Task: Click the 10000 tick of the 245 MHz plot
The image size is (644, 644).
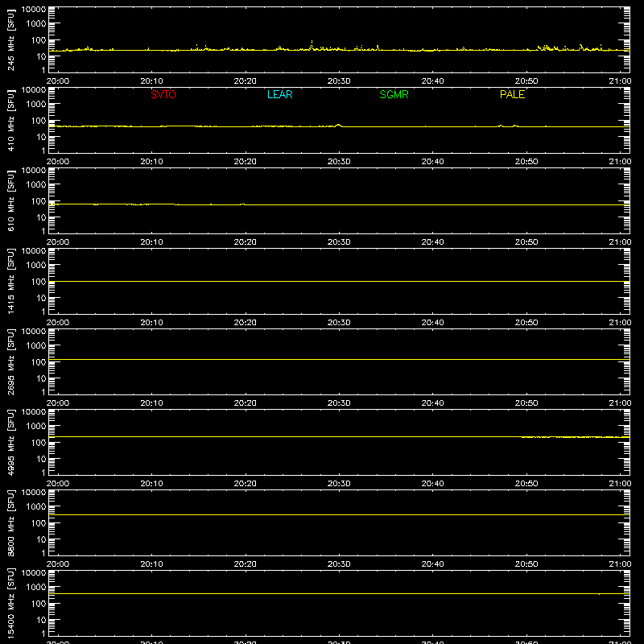Action: coord(34,10)
